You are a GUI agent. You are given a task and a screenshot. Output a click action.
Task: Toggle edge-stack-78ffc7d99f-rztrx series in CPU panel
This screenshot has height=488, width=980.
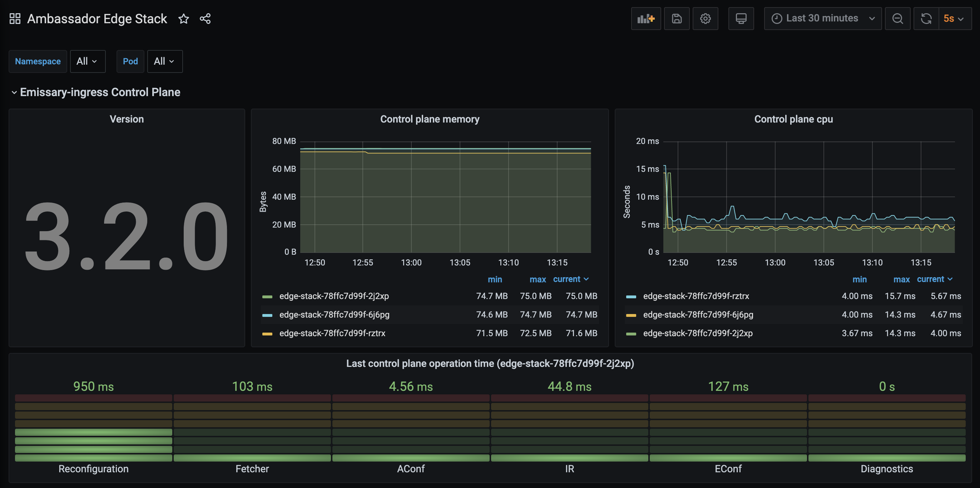696,296
